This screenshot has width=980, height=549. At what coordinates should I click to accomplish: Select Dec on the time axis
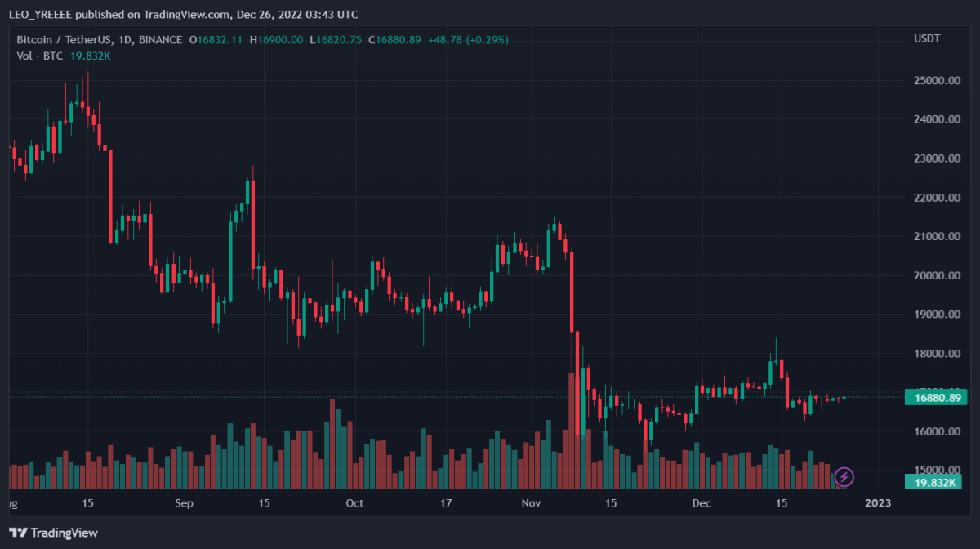pos(702,503)
